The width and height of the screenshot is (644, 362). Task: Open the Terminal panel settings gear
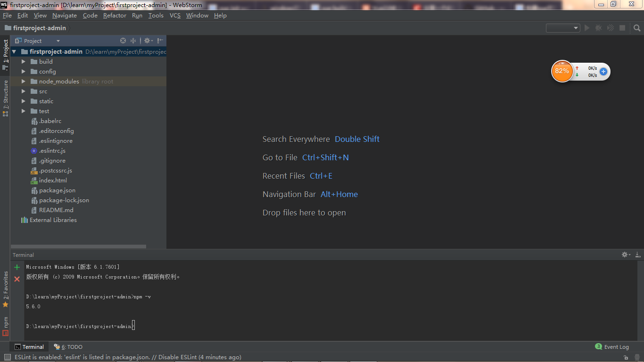coord(626,255)
